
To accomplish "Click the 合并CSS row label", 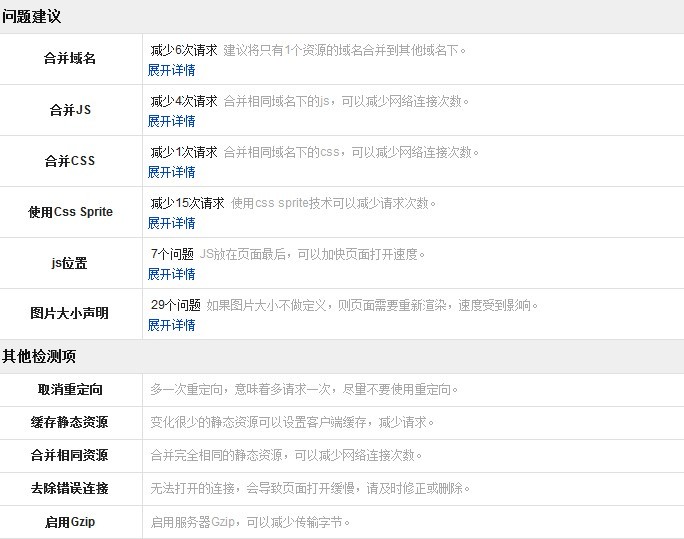I will point(70,161).
